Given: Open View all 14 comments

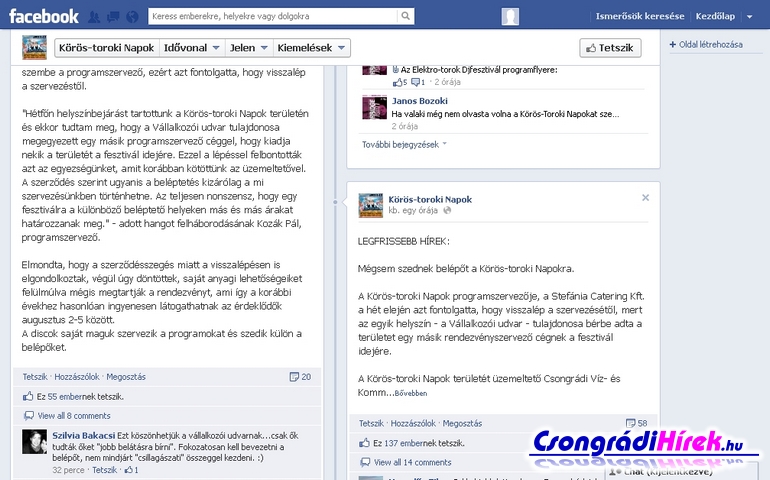Looking at the screenshot, I should pos(412,462).
